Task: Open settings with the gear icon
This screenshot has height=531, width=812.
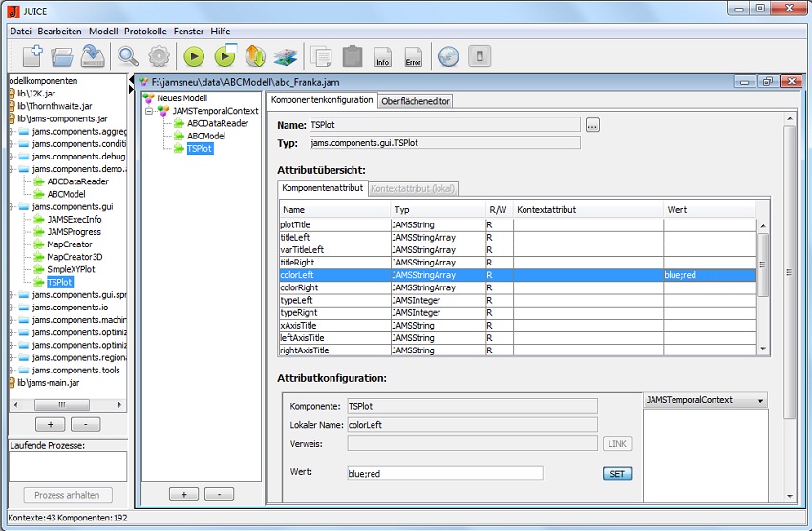Action: pyautogui.click(x=159, y=56)
